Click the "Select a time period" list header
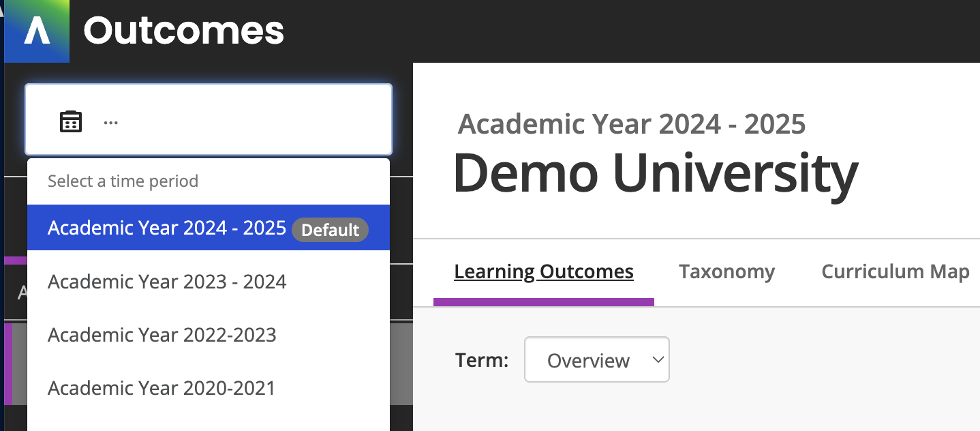The image size is (980, 431). pos(123,181)
